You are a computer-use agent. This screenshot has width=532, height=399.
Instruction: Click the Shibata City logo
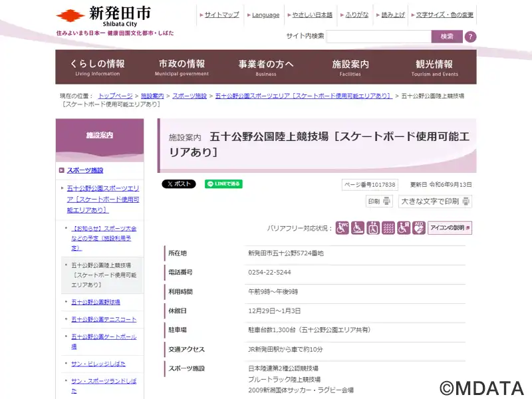click(103, 16)
